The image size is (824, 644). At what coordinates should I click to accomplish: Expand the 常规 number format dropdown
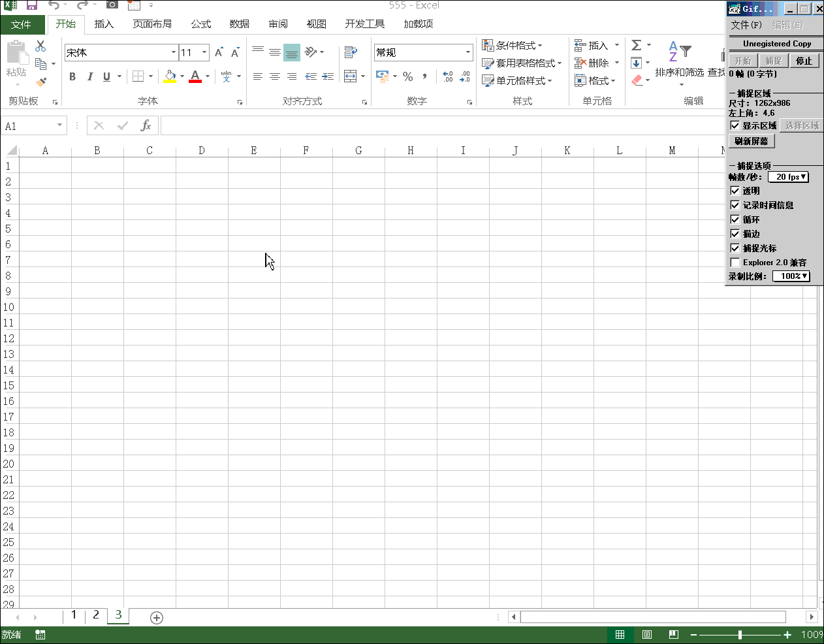[x=467, y=52]
